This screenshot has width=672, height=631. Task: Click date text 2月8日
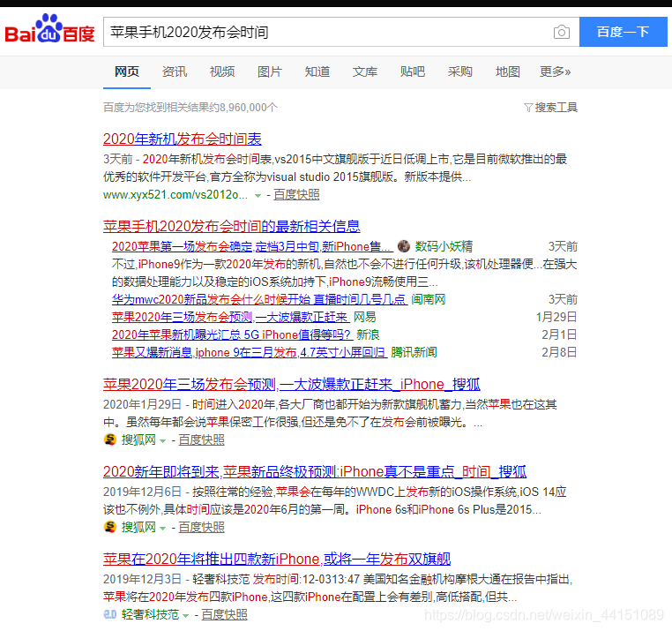559,352
